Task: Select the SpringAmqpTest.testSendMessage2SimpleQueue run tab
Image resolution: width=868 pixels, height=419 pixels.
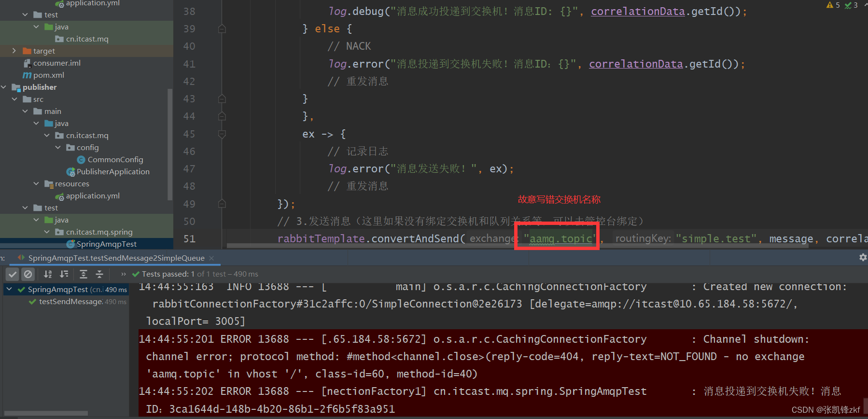Action: pos(116,258)
